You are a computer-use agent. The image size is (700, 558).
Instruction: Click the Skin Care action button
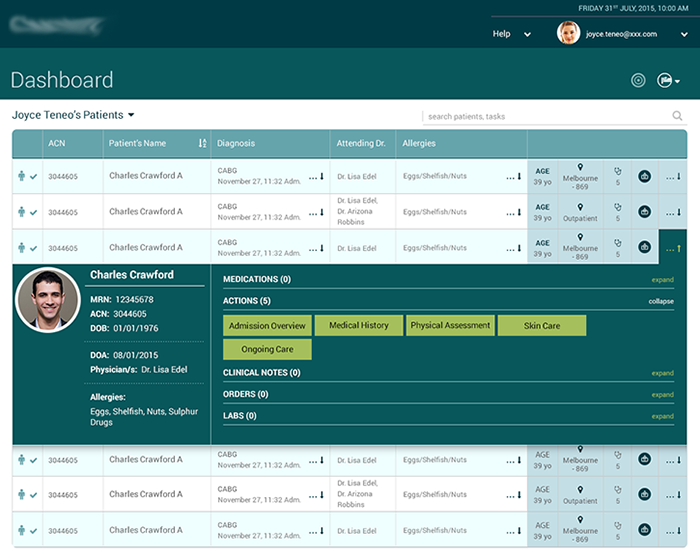click(542, 326)
